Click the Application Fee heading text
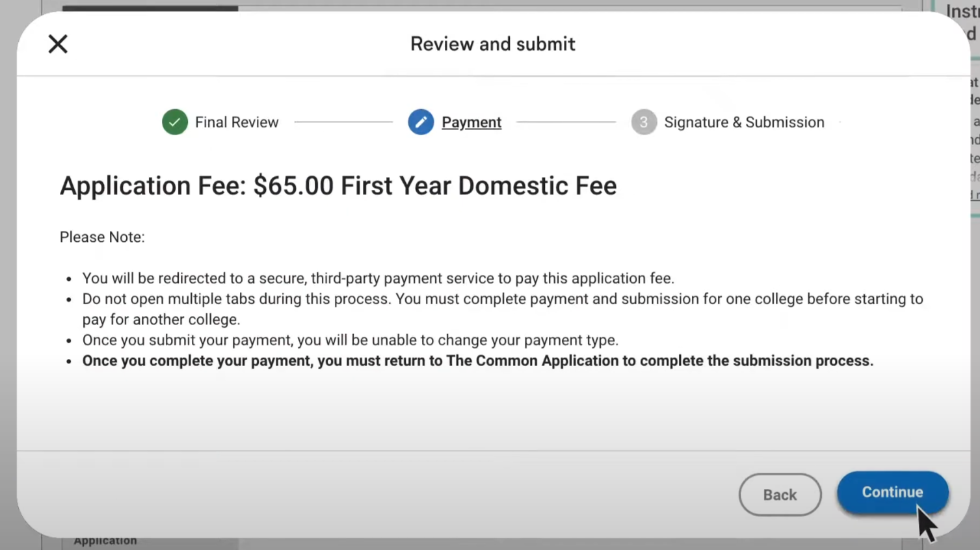 [338, 186]
